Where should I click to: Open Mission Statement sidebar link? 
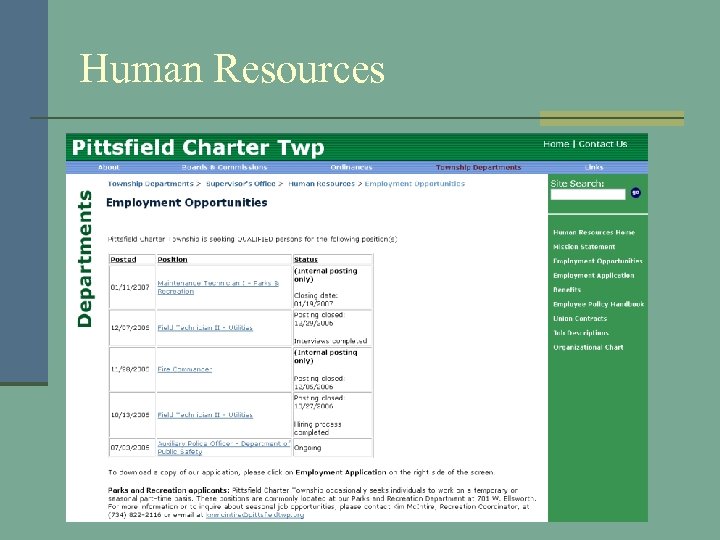click(584, 247)
